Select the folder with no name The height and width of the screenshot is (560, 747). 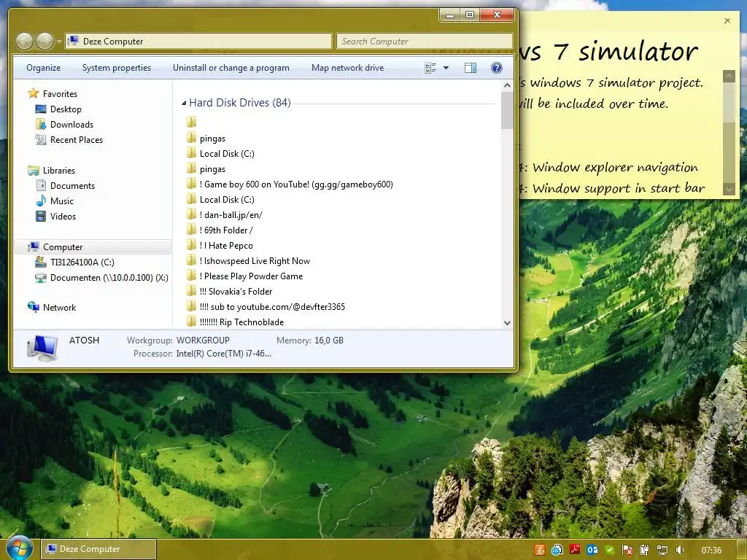(x=192, y=122)
